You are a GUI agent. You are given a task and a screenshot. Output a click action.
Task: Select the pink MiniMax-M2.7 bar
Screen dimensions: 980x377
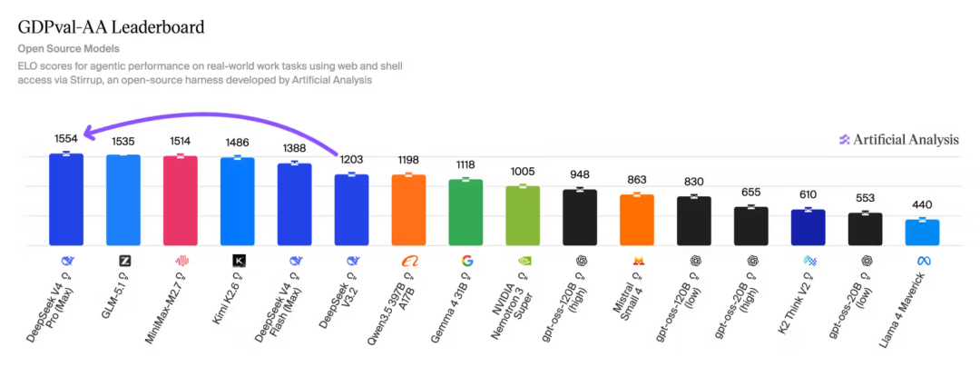181,201
